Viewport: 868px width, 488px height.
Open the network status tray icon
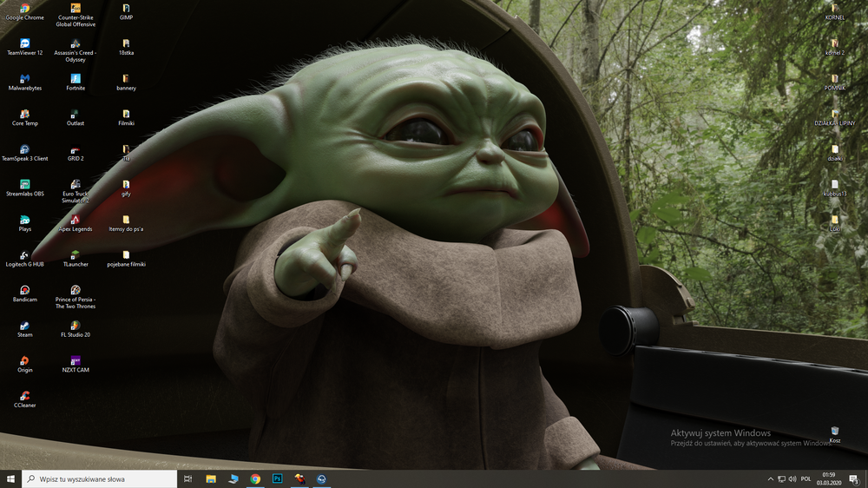tap(781, 479)
